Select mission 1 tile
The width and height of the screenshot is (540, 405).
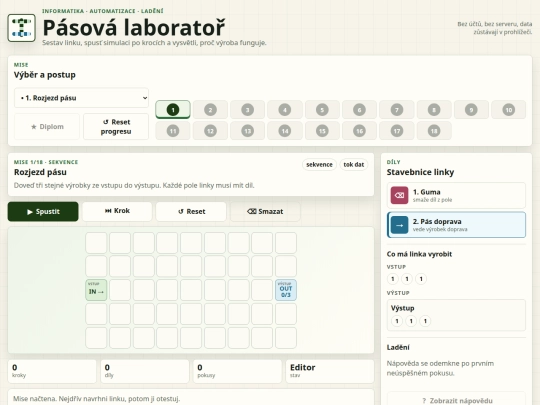173,110
